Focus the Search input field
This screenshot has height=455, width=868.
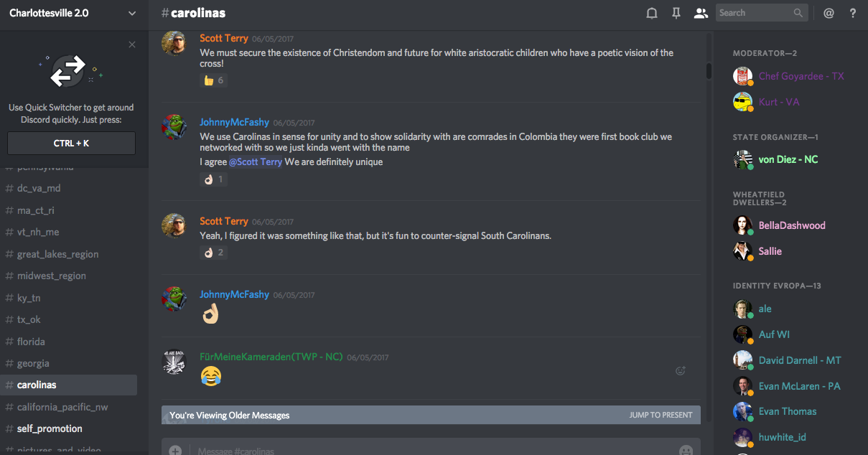tap(754, 13)
